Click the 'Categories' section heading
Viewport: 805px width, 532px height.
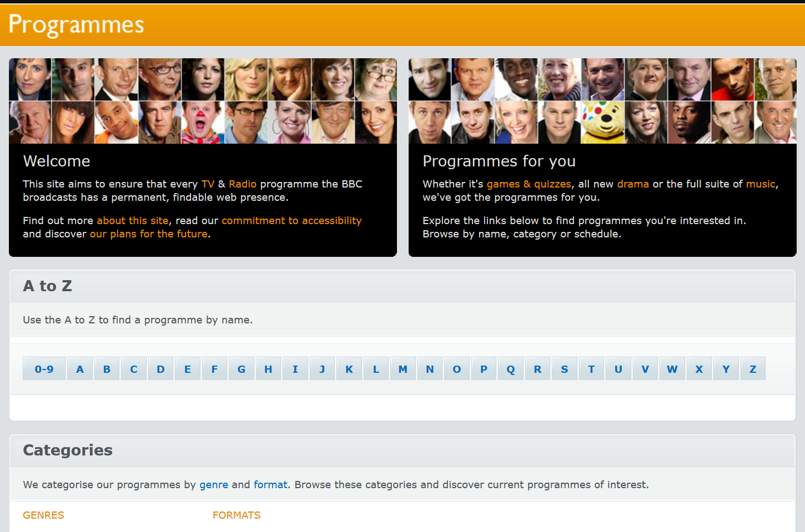[68, 450]
